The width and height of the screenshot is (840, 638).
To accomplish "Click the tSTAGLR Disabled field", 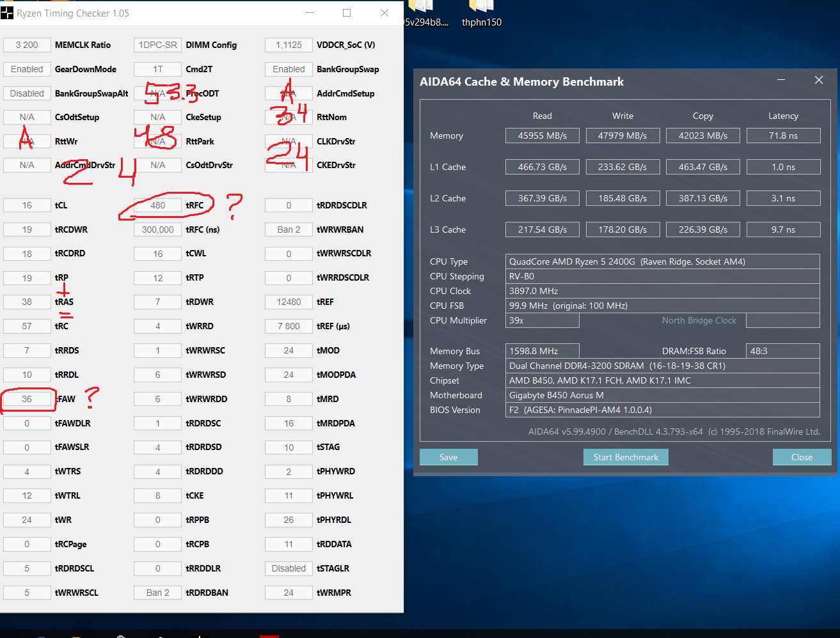I will 289,568.
